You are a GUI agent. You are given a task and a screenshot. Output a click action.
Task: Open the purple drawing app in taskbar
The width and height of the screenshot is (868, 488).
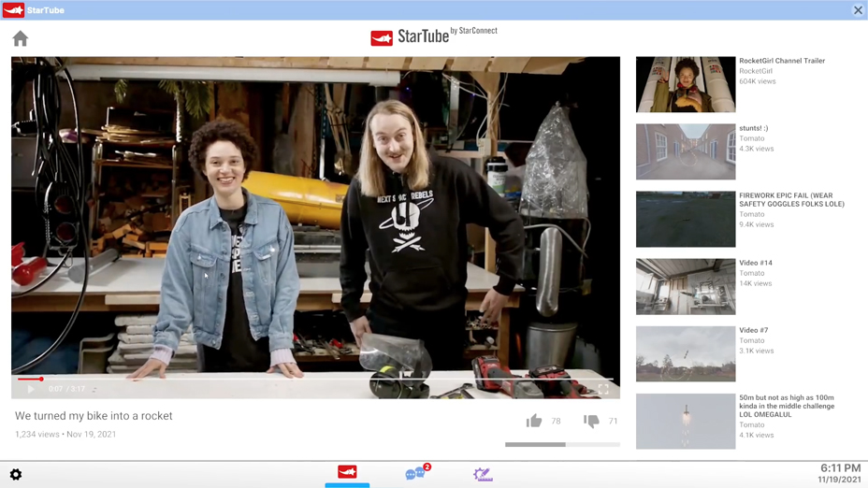coord(483,474)
